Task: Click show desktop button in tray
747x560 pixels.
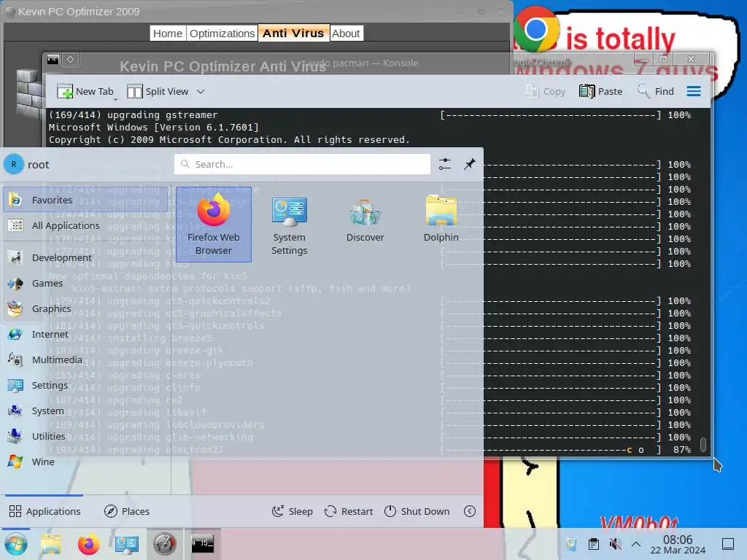Action: [x=728, y=544]
